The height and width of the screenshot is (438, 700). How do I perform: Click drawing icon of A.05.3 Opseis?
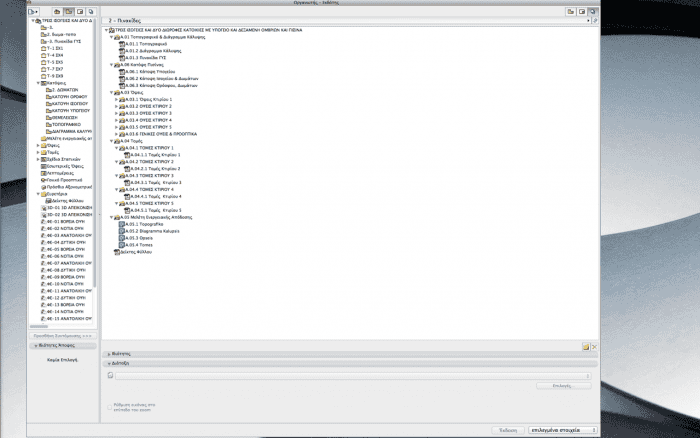(x=122, y=238)
